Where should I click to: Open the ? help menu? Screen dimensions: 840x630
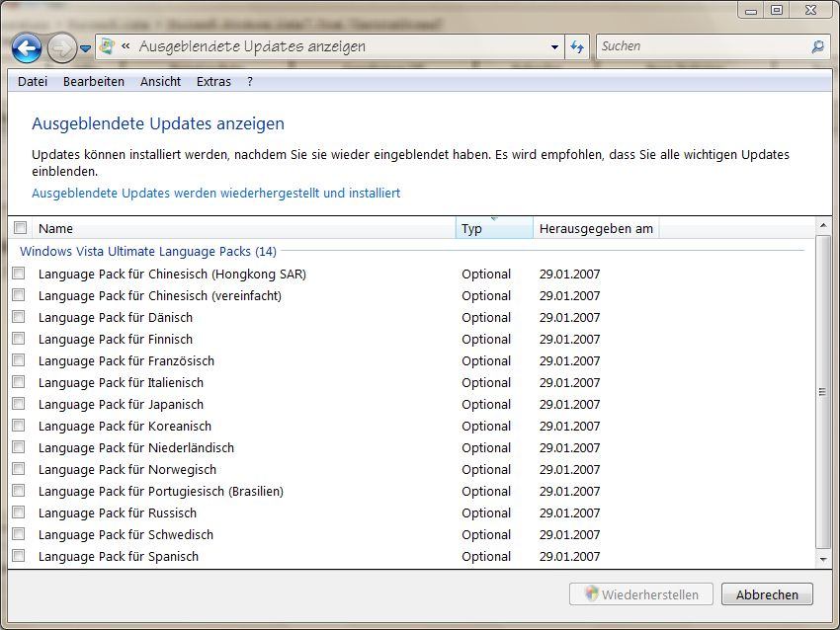(x=250, y=81)
